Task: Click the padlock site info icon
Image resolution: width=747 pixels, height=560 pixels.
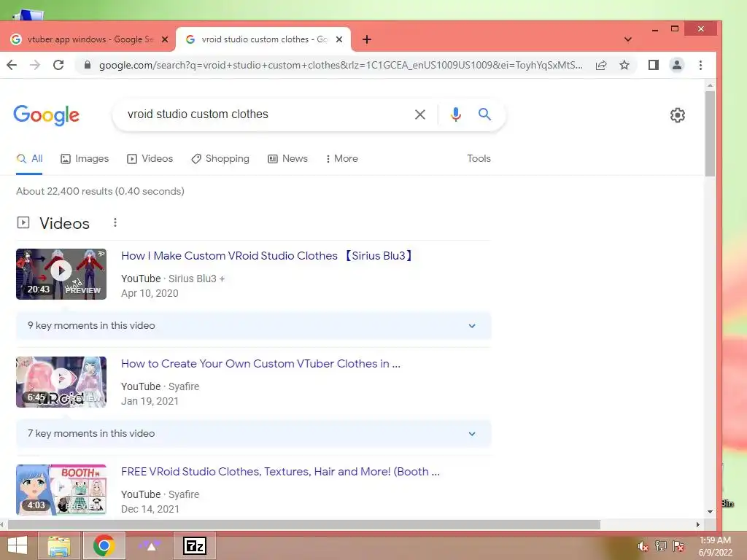Action: (88, 65)
